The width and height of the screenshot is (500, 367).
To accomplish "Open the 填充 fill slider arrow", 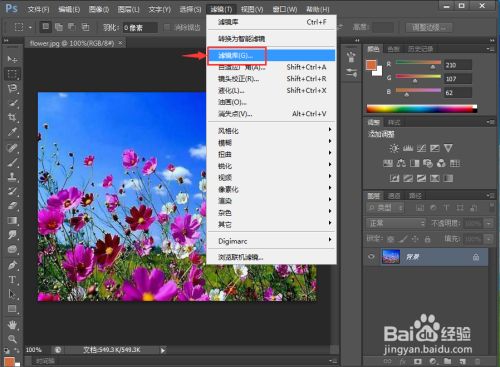I will pos(489,239).
